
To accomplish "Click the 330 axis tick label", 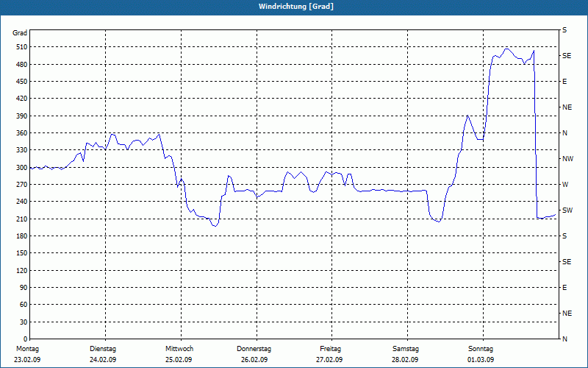I will click(x=22, y=150).
